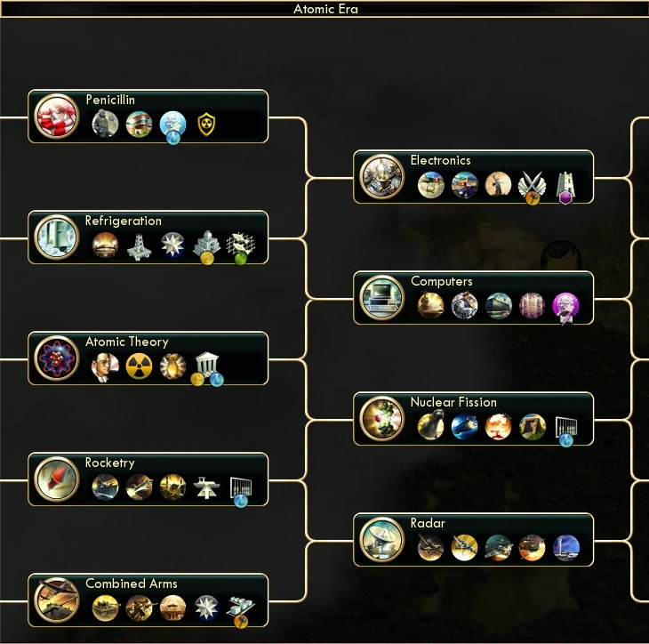Viewport: 649px width, 644px height.
Task: Click the Atomic Era header bar
Action: pyautogui.click(x=324, y=9)
